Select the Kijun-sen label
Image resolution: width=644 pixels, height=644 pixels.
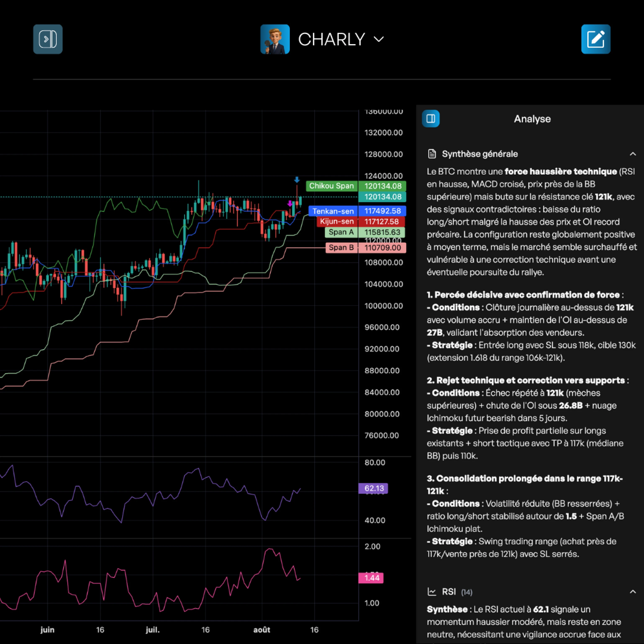337,222
